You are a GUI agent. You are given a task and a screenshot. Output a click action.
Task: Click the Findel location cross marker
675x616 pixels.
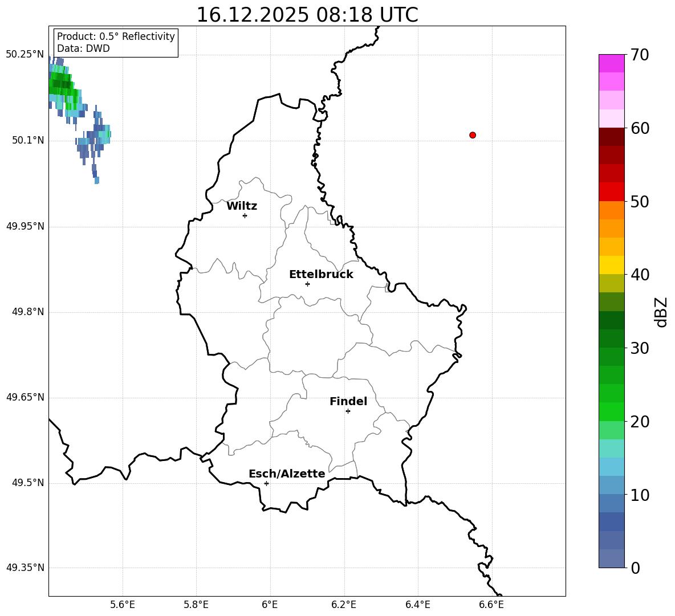(348, 411)
